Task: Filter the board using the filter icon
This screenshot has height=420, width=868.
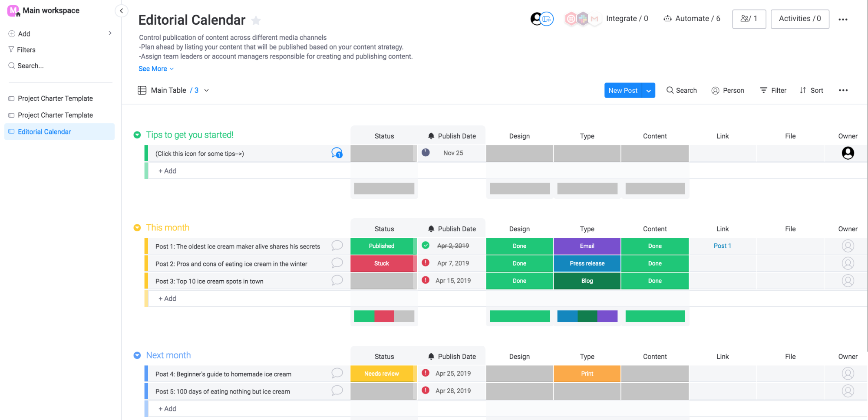Action: [763, 90]
